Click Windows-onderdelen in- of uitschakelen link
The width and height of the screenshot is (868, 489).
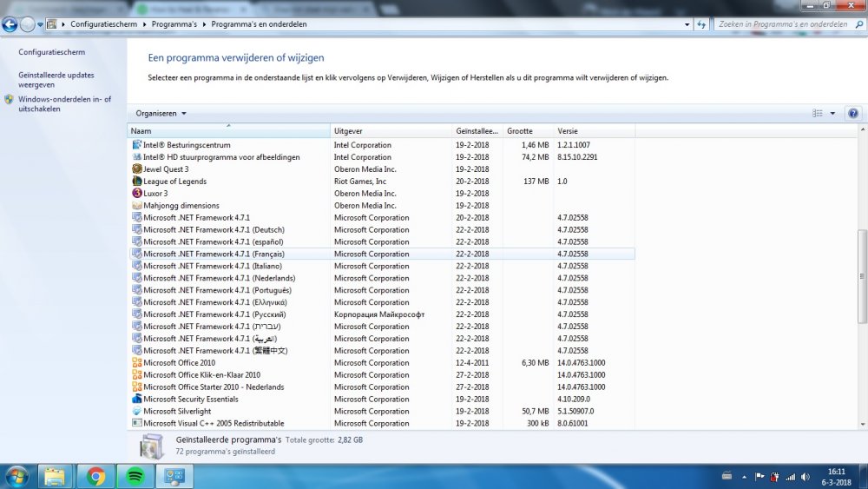pos(65,104)
